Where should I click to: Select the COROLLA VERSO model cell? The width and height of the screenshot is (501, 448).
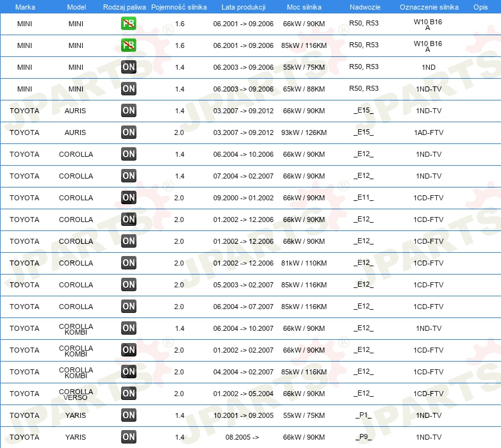(76, 394)
